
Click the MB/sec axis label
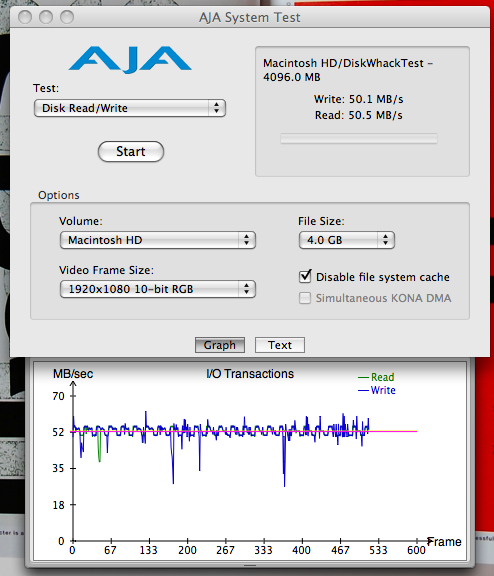pos(73,374)
